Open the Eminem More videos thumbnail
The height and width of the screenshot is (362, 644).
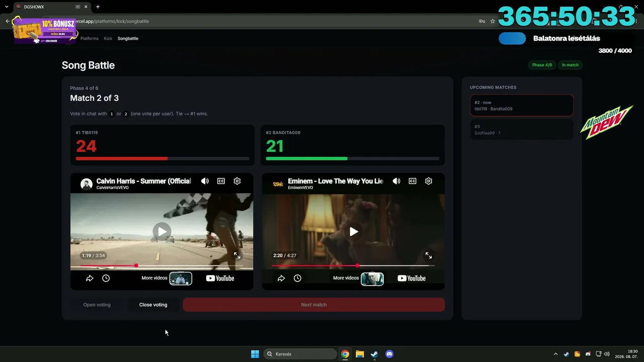[x=372, y=279]
